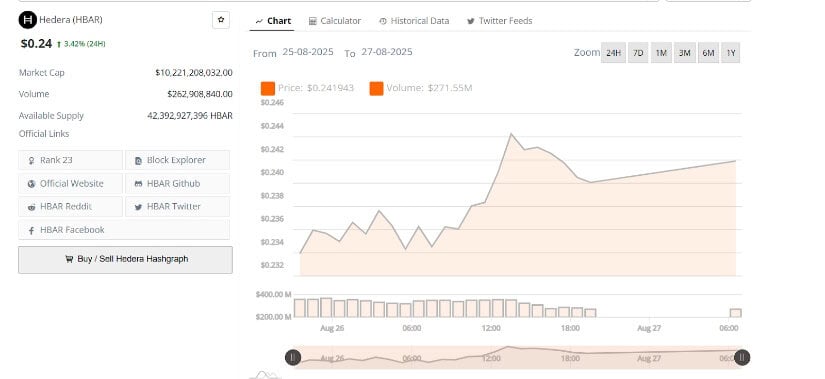The image size is (825, 379).
Task: Set chart zoom to 3M
Action: coord(685,53)
